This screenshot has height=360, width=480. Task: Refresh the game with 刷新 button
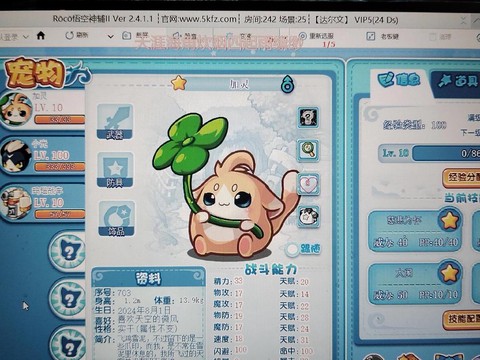click(x=77, y=35)
